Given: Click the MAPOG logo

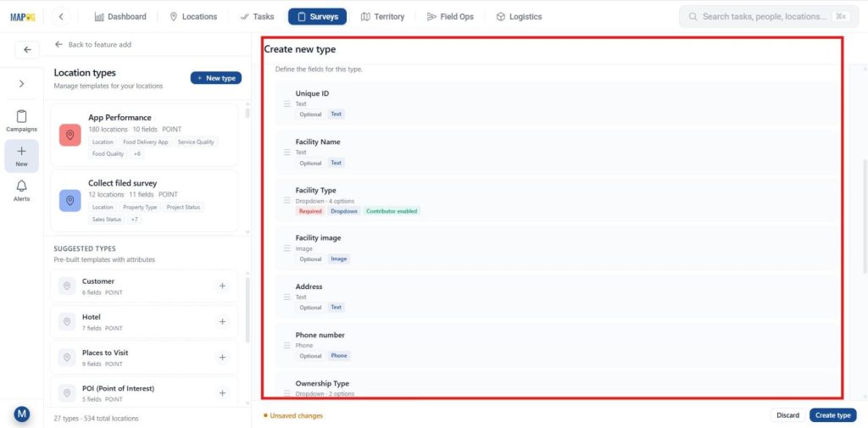Looking at the screenshot, I should click(22, 17).
